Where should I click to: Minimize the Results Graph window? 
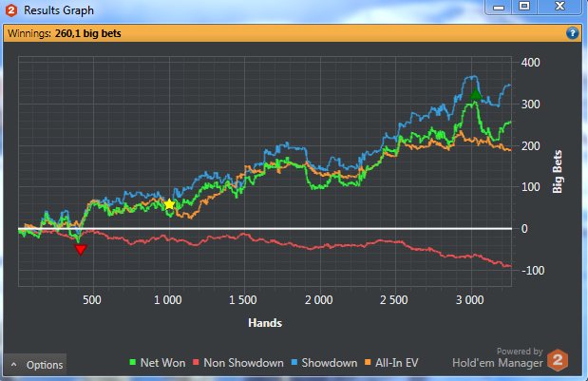[499, 7]
